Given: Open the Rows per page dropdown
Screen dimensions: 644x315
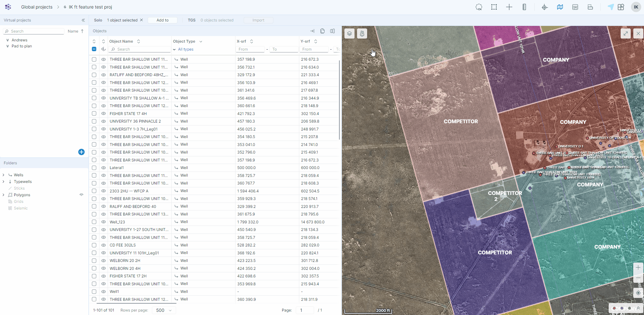Looking at the screenshot, I should coord(164,310).
